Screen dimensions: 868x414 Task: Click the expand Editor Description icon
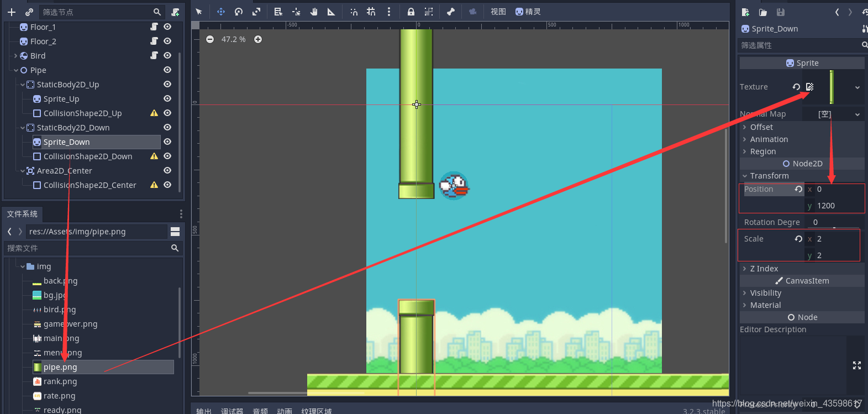(x=857, y=365)
